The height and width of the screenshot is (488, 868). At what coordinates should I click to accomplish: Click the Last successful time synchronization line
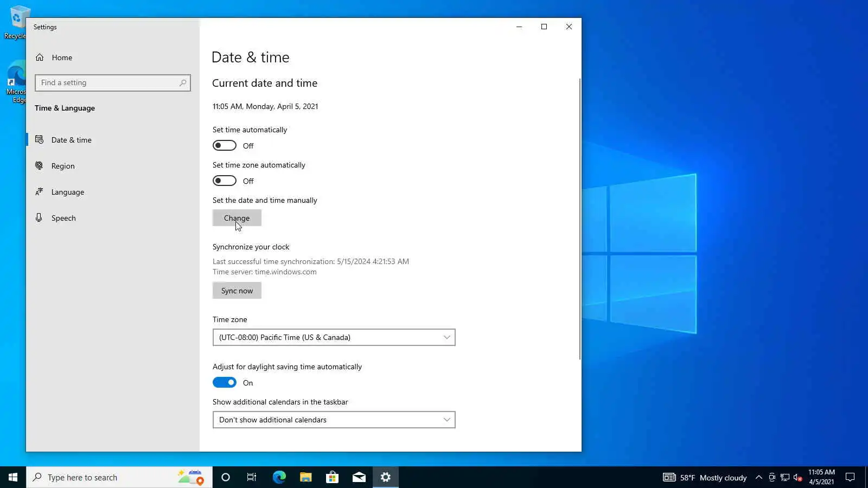click(311, 261)
